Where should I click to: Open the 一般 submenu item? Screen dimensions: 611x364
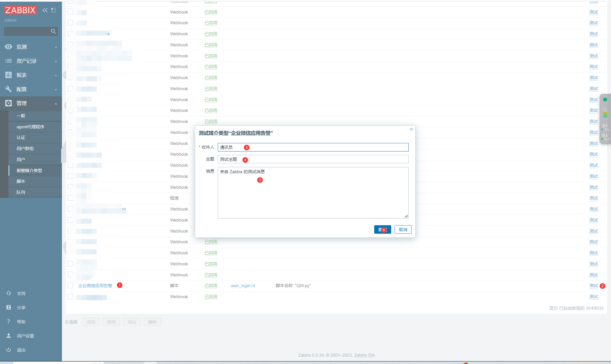click(35, 116)
